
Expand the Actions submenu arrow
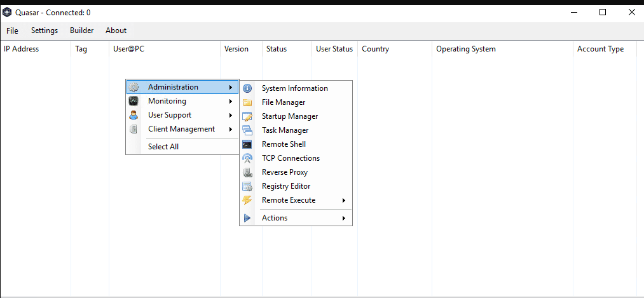344,218
